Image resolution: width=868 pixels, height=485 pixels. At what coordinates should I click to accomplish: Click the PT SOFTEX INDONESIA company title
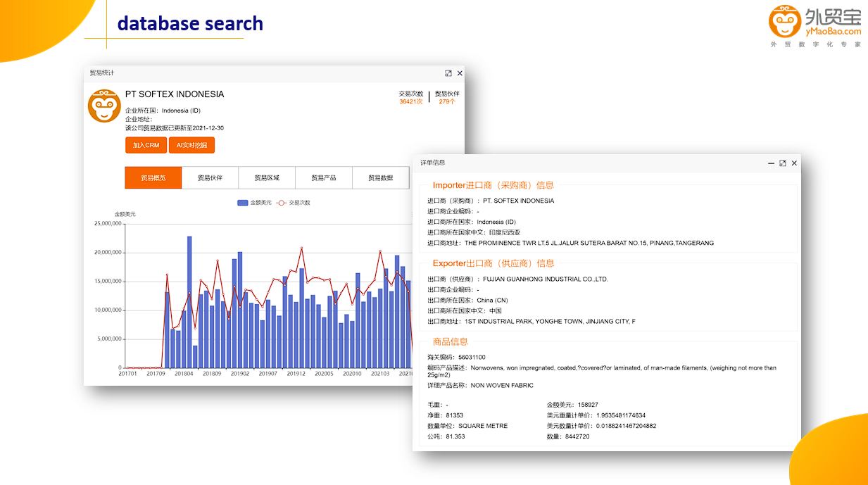[175, 94]
